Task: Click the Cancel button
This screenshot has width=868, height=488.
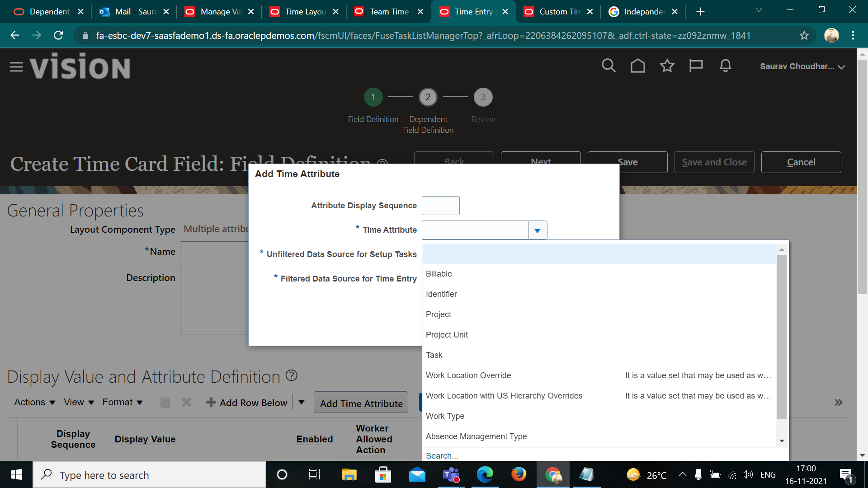Action: [x=801, y=162]
